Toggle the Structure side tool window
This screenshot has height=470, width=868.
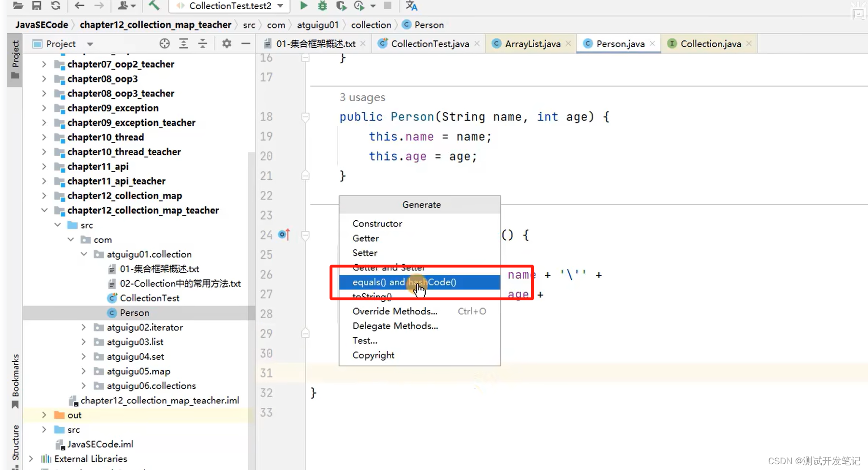coord(15,446)
